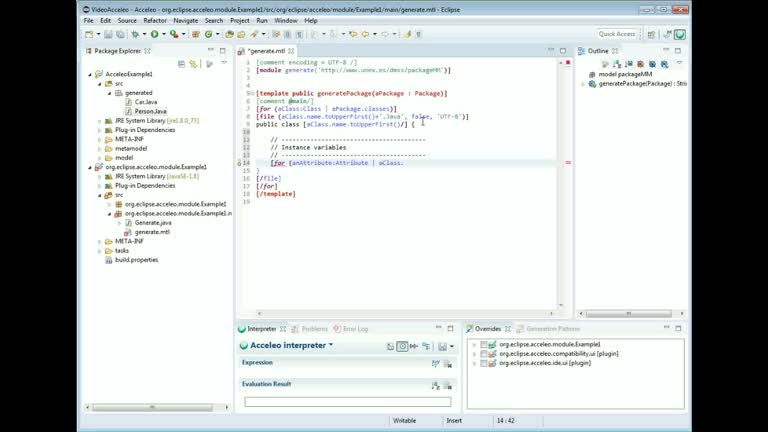Expand the org.eclipse.acceleo.ide.ui override entry

tap(474, 363)
